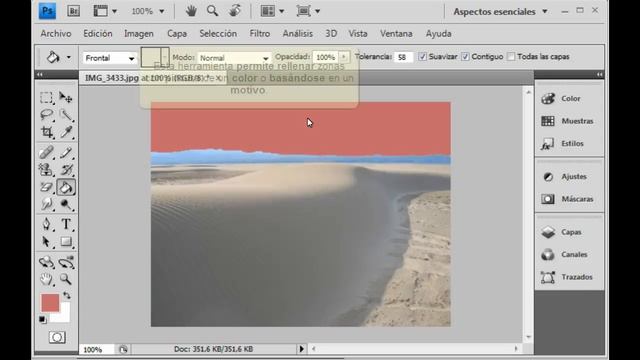Reset default black and white colors

pyautogui.click(x=42, y=319)
